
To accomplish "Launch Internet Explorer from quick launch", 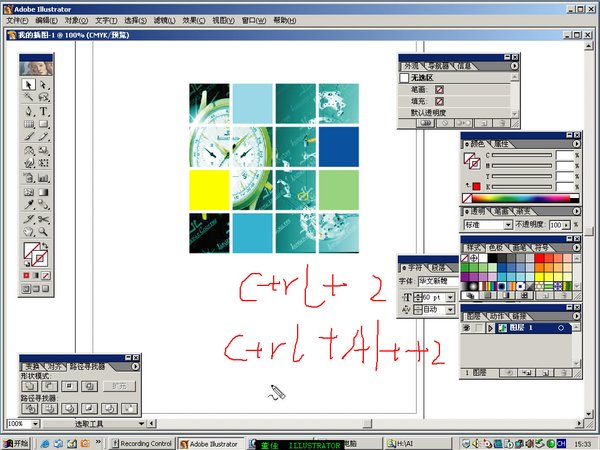I will [45, 443].
